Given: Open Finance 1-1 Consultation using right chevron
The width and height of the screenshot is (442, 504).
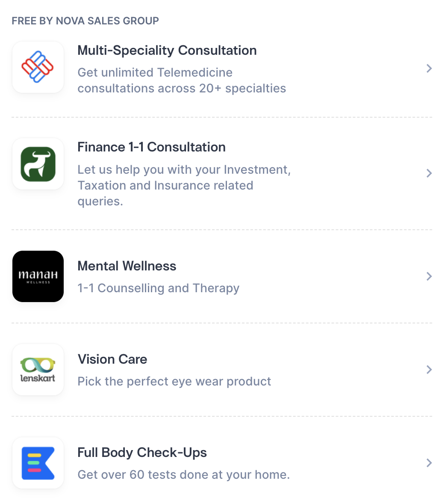Looking at the screenshot, I should coord(429,173).
